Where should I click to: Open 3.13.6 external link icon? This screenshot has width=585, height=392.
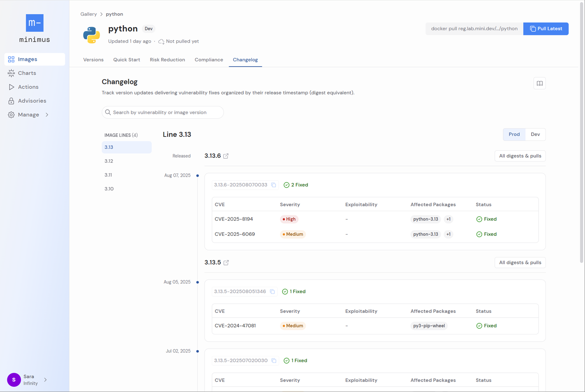(226, 156)
